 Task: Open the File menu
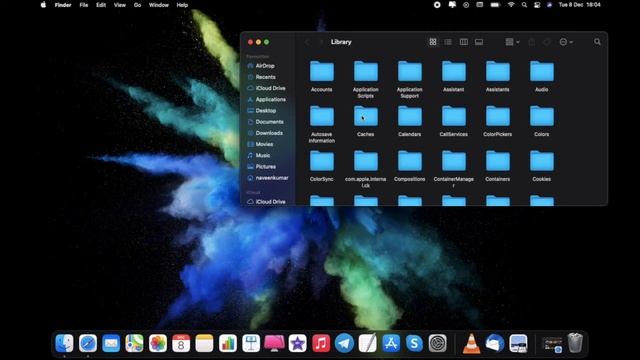click(x=84, y=5)
